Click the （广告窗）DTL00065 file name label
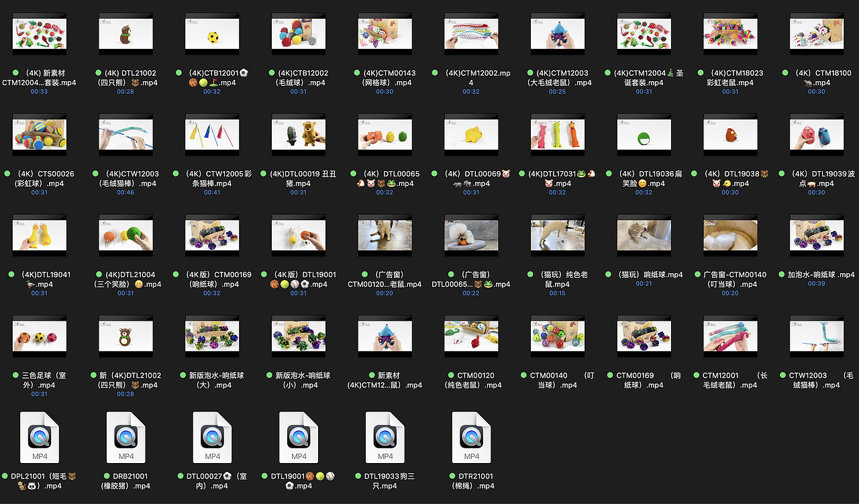This screenshot has width=859, height=504. click(x=471, y=279)
